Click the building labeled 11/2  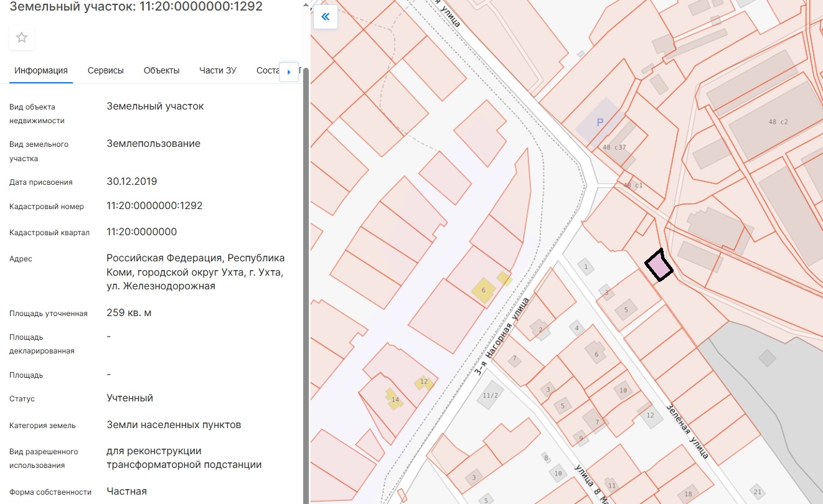491,395
